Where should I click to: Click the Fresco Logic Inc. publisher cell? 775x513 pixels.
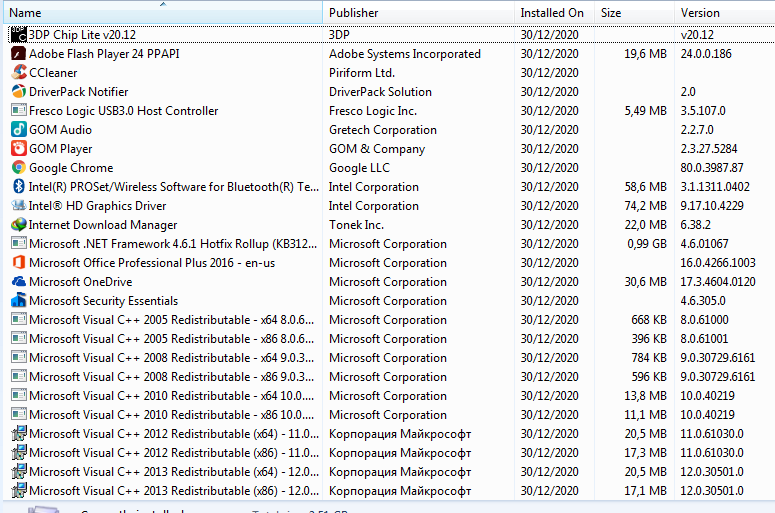(373, 111)
